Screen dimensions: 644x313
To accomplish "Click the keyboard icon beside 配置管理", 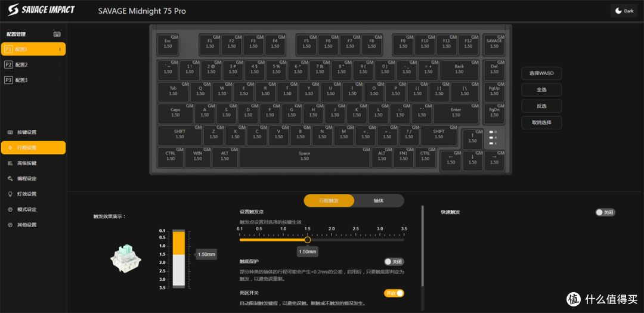I will 57,34.
